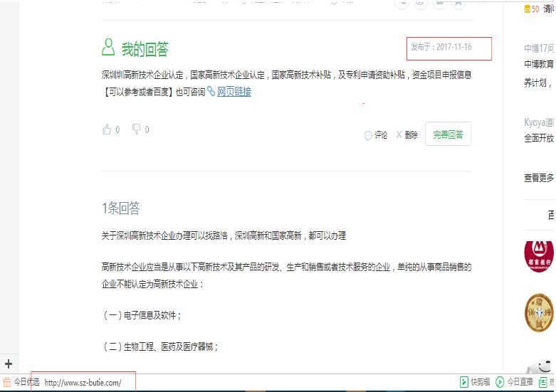The width and height of the screenshot is (556, 392).
Task: Click the green icon at the status bar's far right
Action: (543, 382)
